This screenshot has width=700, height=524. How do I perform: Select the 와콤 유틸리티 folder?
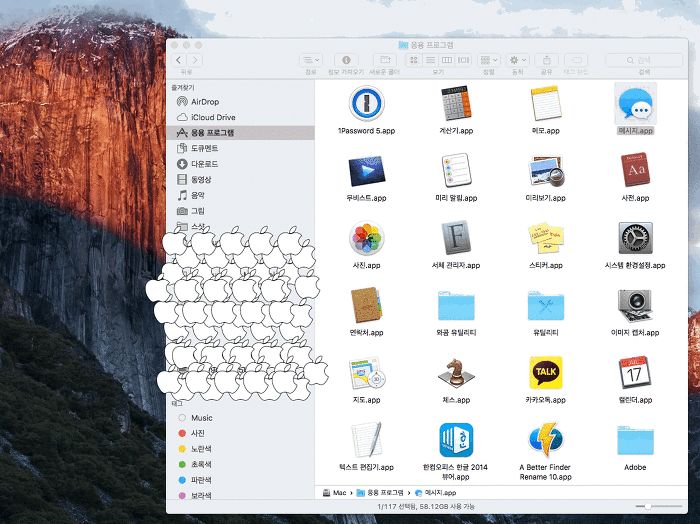point(456,306)
